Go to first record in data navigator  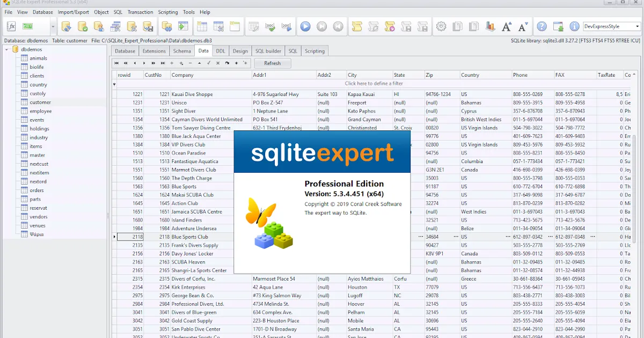click(x=116, y=63)
